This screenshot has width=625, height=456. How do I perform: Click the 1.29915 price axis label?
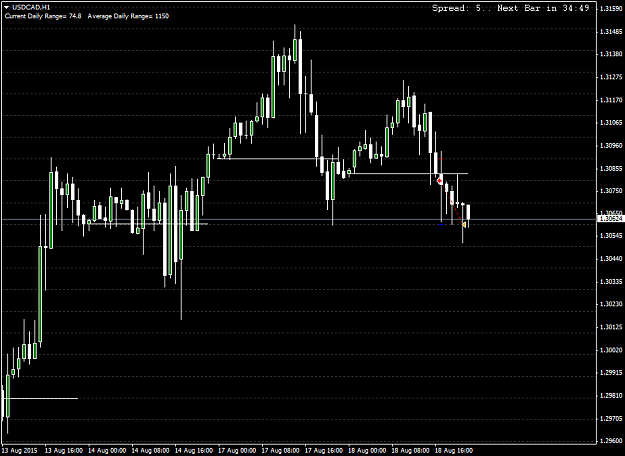point(610,373)
